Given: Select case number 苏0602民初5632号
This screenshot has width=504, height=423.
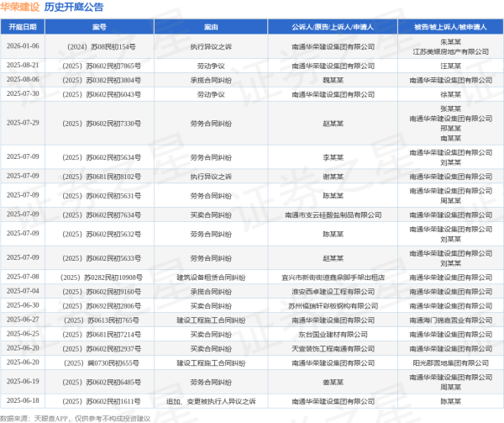Looking at the screenshot, I should pos(102,235).
